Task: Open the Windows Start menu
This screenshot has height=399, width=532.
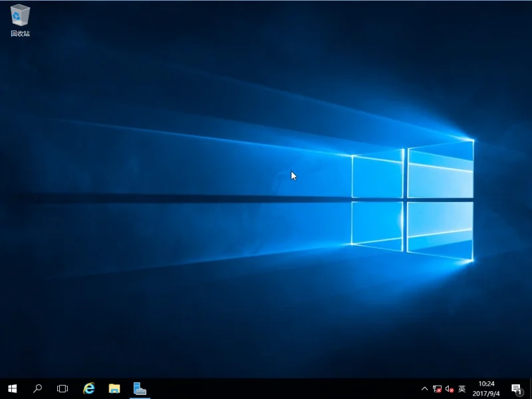Action: click(12, 388)
